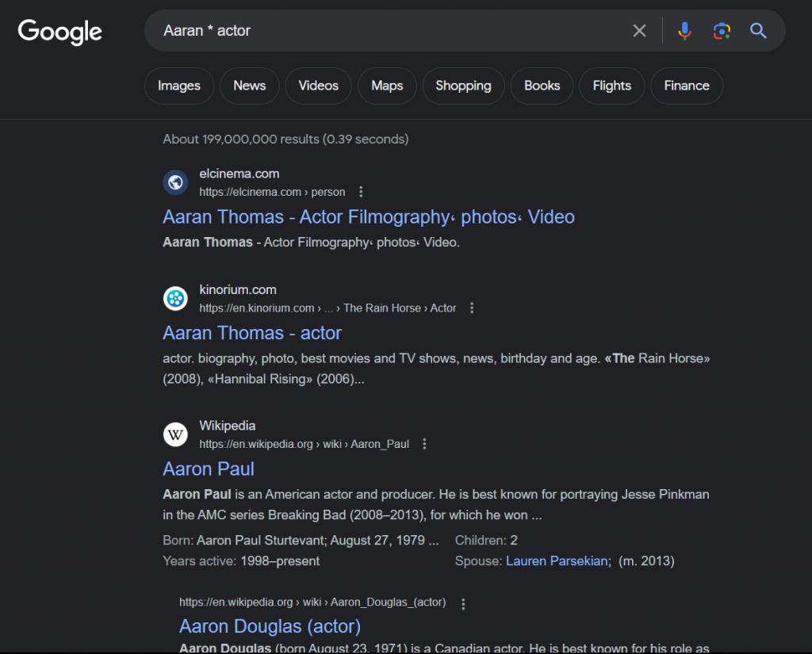Click the kinorium.com film reel favicon
Screen dimensions: 812x654
point(175,298)
